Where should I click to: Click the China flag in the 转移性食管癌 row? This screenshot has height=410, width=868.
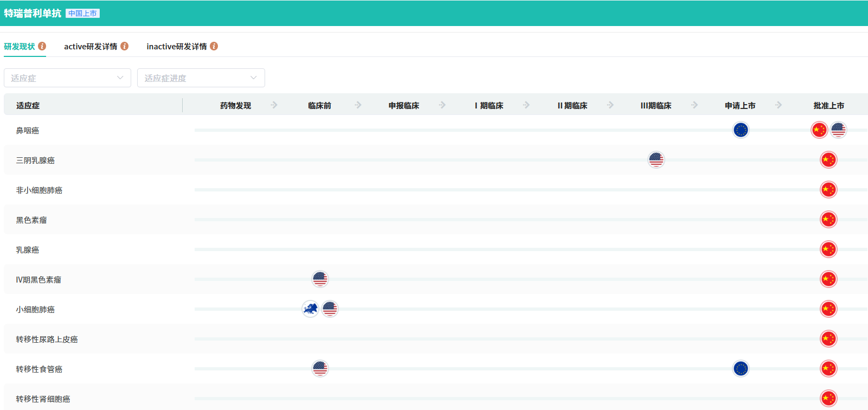click(828, 369)
